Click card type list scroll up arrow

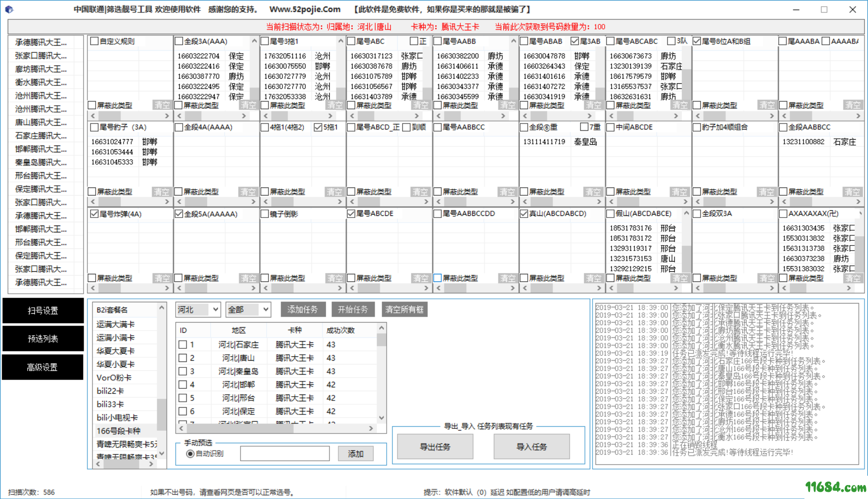pyautogui.click(x=161, y=308)
